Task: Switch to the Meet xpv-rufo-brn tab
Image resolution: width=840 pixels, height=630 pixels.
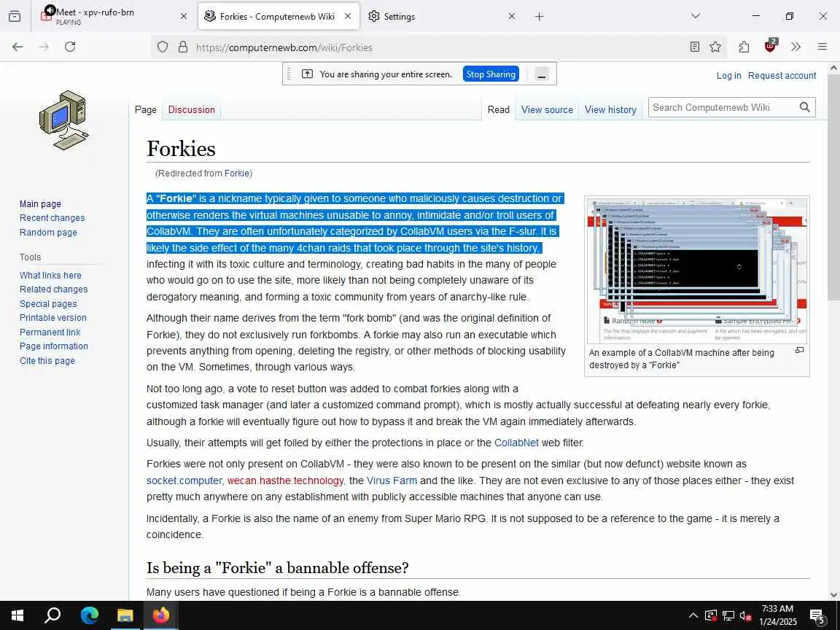Action: pyautogui.click(x=114, y=17)
